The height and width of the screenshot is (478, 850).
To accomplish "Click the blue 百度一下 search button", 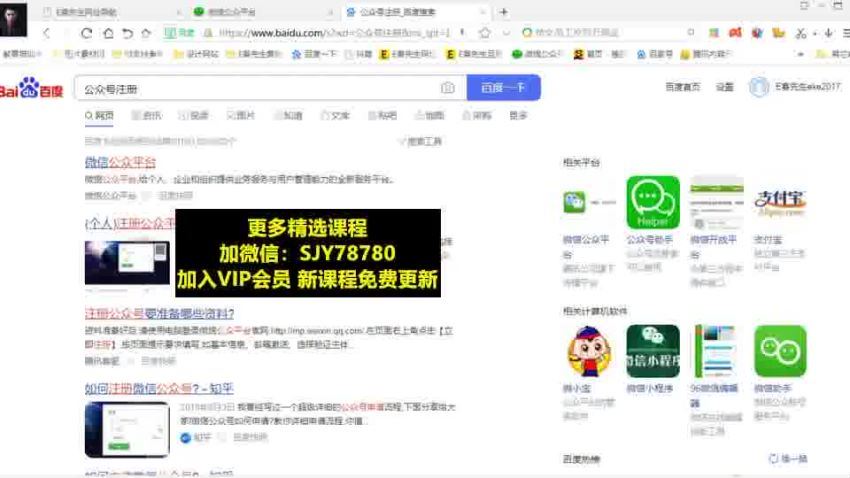I will click(x=504, y=88).
